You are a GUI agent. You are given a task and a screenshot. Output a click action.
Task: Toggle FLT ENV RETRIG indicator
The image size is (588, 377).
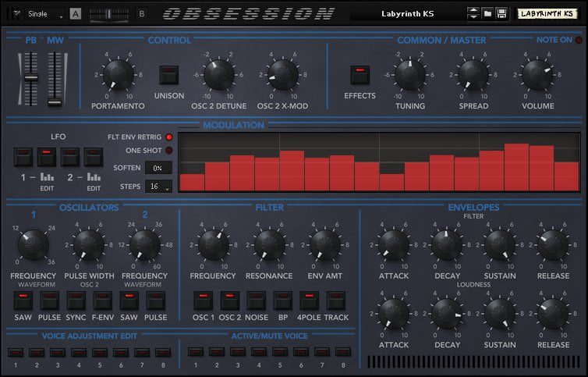(169, 137)
